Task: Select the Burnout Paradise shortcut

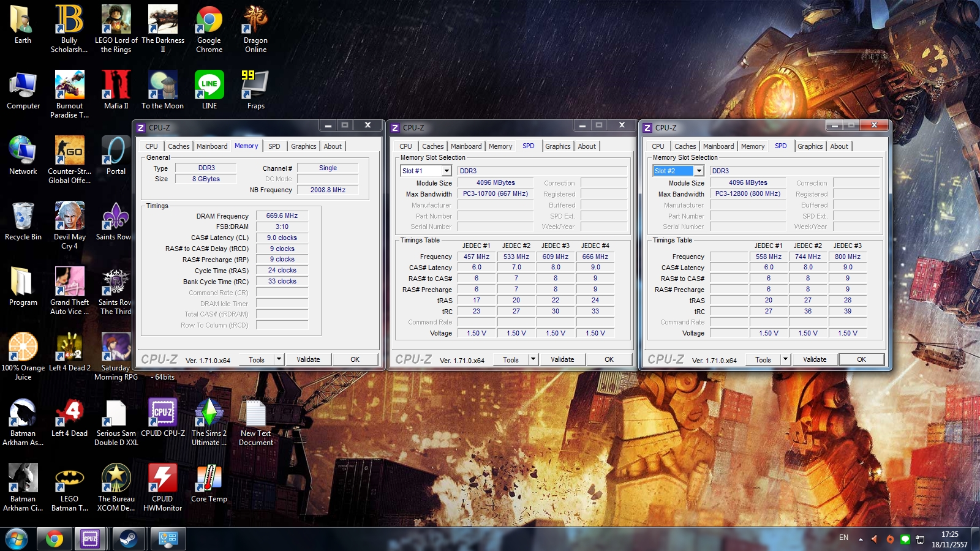Action: [x=69, y=94]
